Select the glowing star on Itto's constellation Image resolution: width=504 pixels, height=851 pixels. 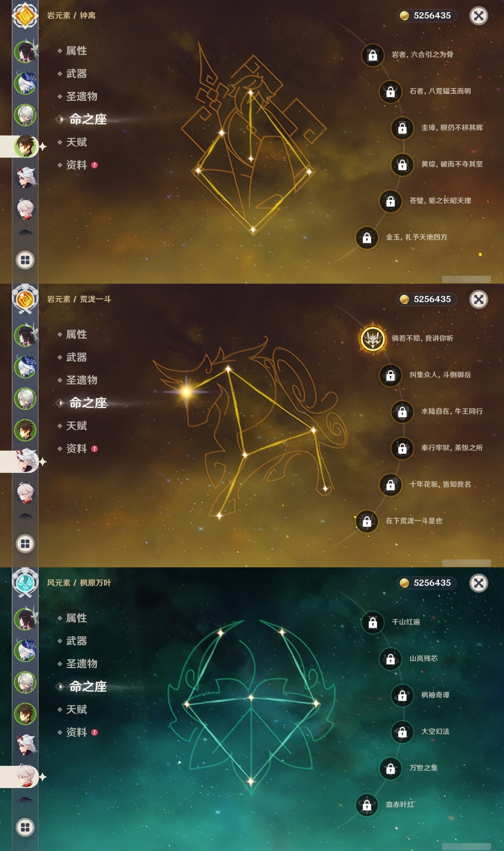click(186, 392)
